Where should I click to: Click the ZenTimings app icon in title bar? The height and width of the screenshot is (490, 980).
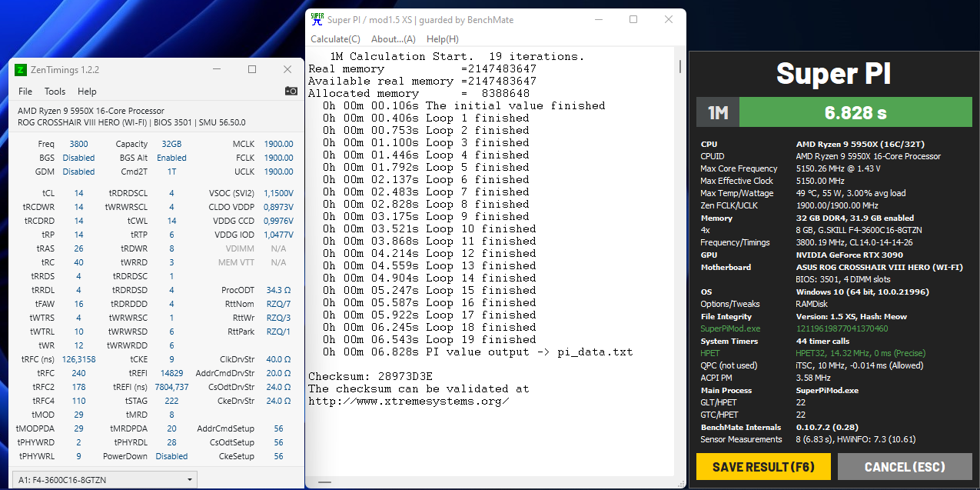point(21,70)
